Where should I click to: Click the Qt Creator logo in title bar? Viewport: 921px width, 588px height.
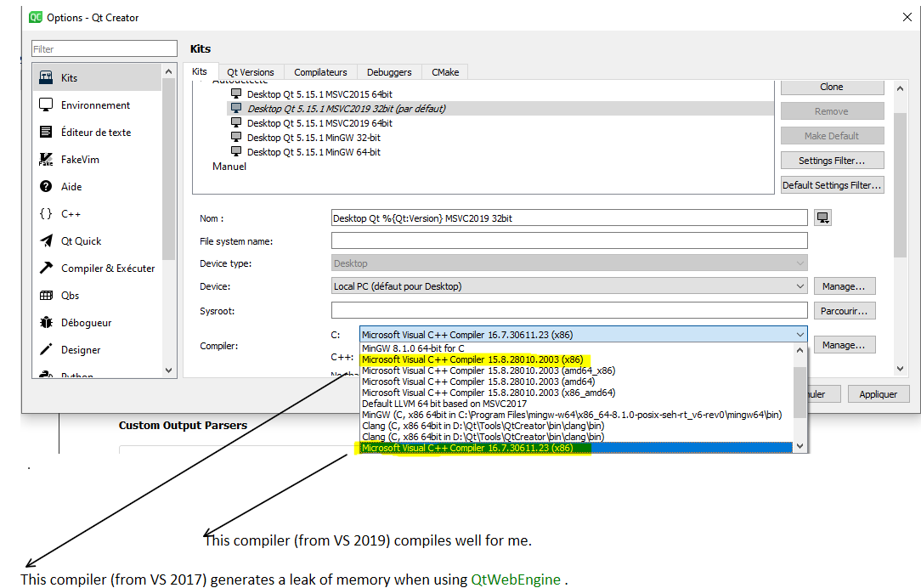tap(35, 17)
